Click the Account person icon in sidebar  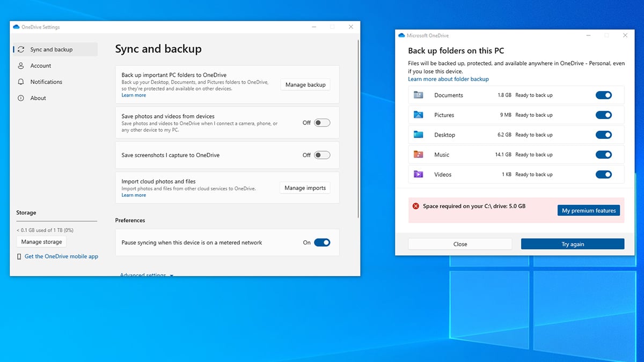point(21,65)
